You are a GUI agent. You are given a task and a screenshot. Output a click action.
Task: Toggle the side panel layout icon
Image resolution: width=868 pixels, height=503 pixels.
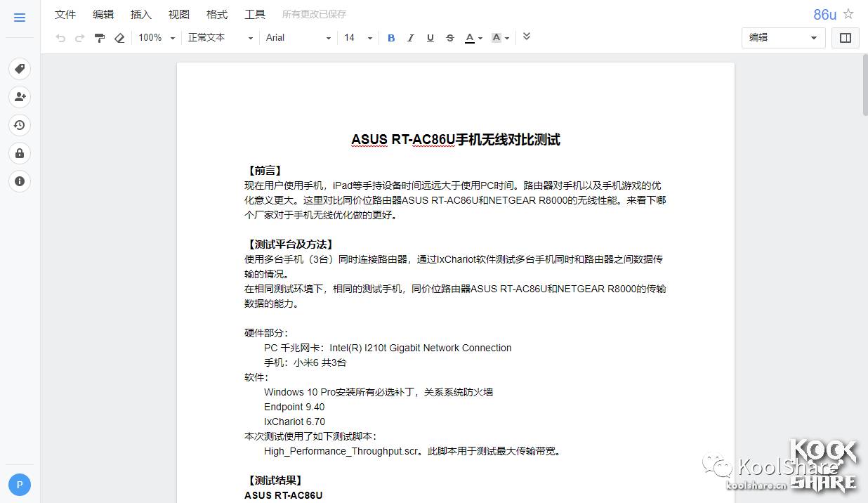point(846,38)
